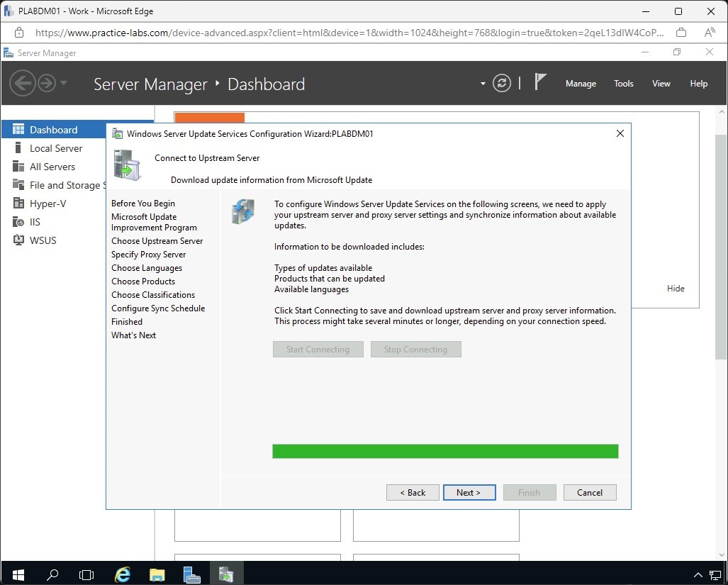The height and width of the screenshot is (585, 728).
Task: Open Internet Explorer from the taskbar
Action: tap(123, 574)
